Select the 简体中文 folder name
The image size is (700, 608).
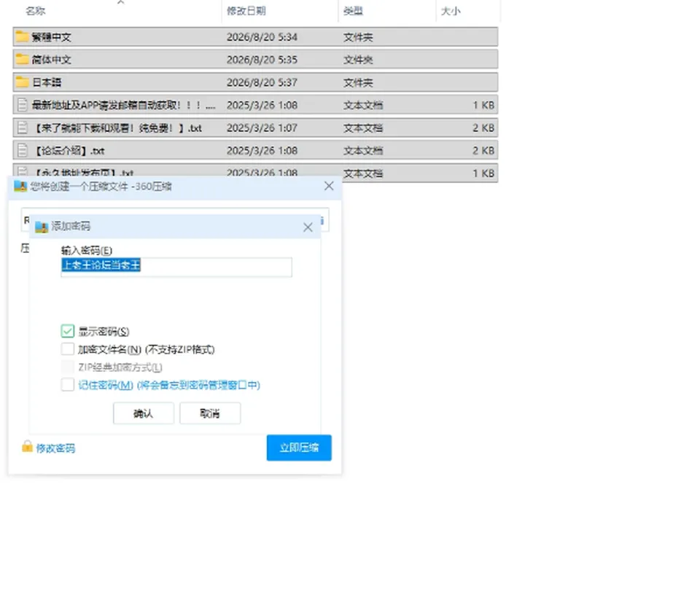point(51,60)
